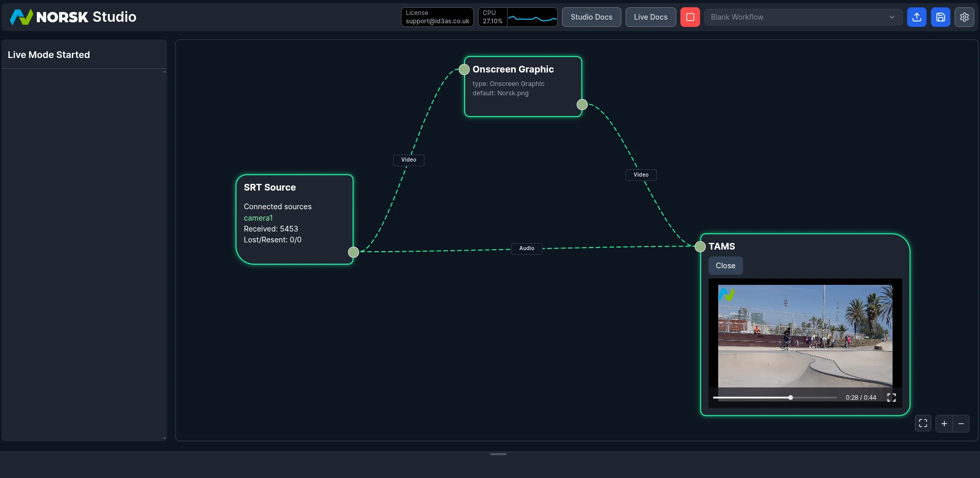Image resolution: width=980 pixels, height=478 pixels.
Task: Close the TAMS preview
Action: (x=725, y=266)
